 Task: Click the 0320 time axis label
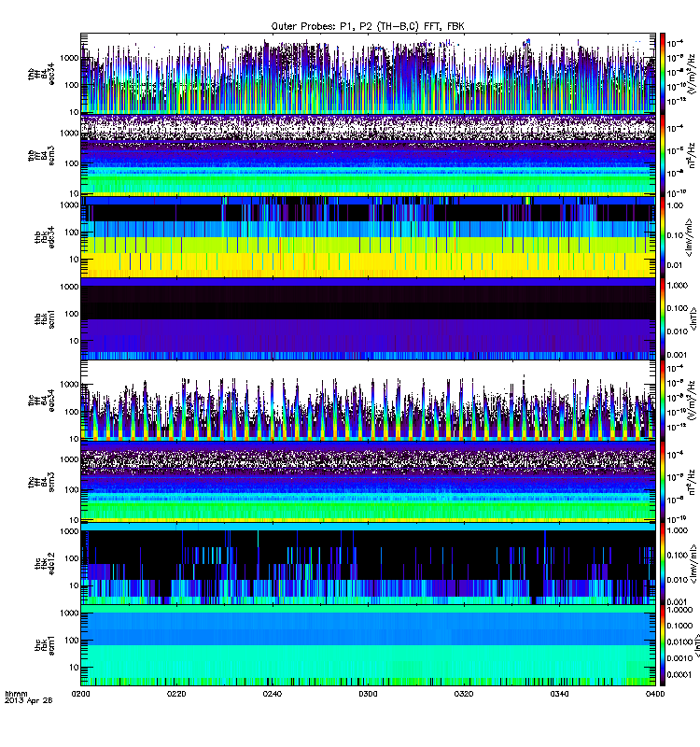(x=463, y=694)
